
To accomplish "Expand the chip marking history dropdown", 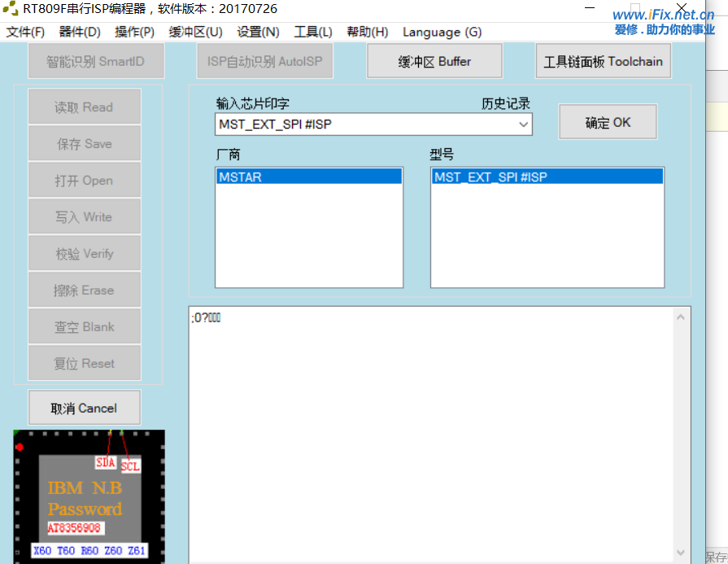I will (524, 124).
